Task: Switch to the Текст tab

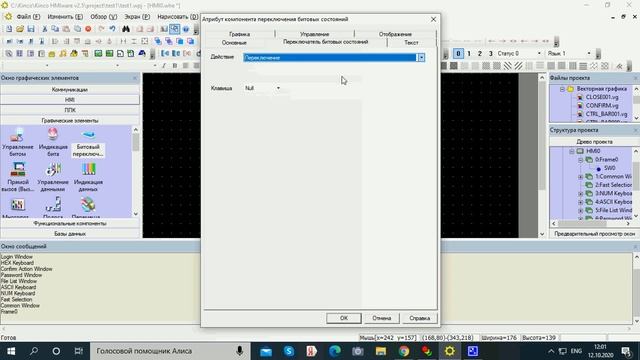Action: click(x=411, y=42)
